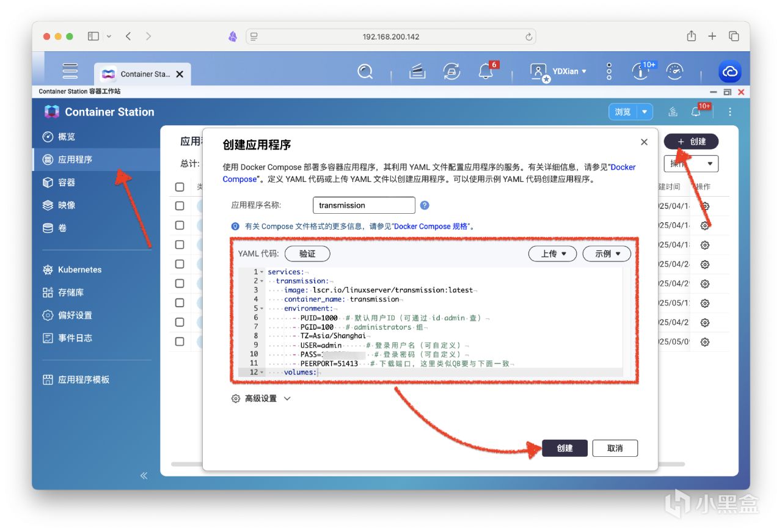The height and width of the screenshot is (532, 782).
Task: Click the Safari share icon
Action: coord(691,36)
